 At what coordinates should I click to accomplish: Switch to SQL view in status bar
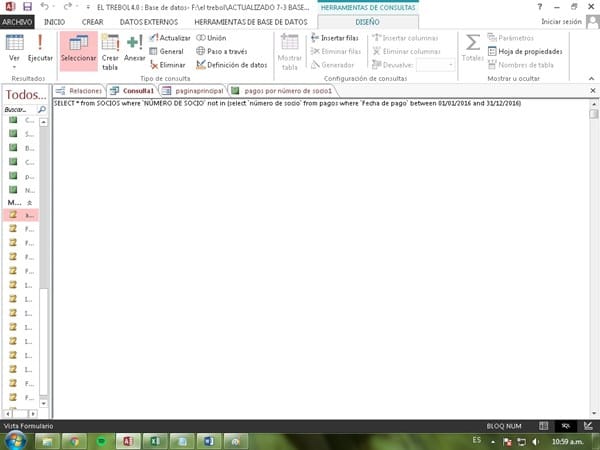[x=566, y=426]
